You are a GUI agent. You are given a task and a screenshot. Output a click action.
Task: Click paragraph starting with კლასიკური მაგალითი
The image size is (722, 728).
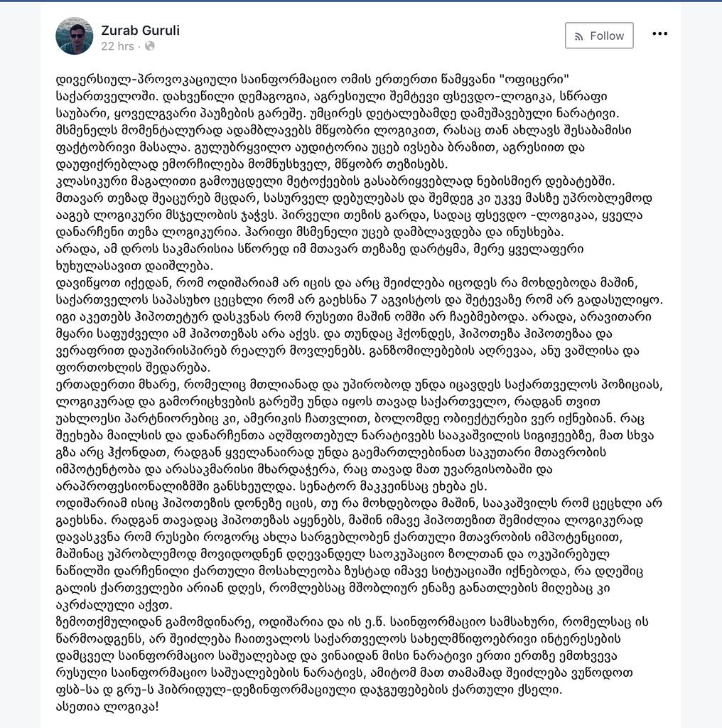(354, 206)
